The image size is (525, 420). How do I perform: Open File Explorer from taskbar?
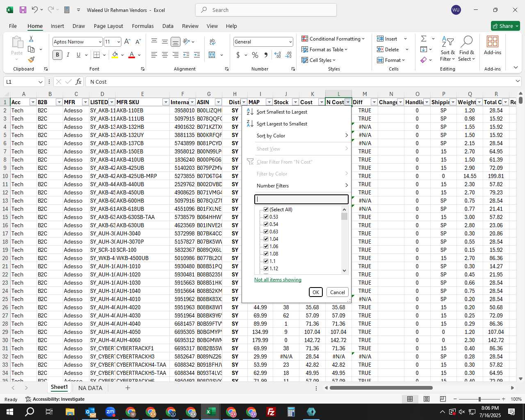coord(70,412)
